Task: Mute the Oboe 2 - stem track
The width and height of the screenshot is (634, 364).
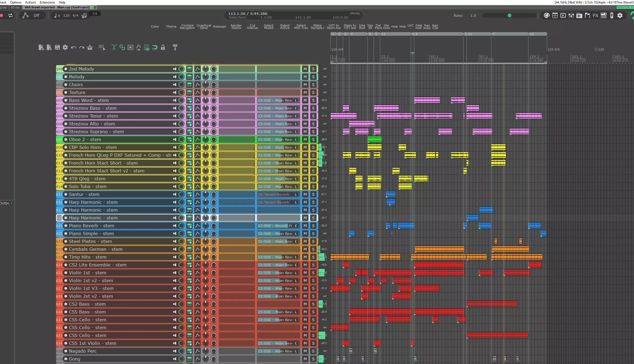Action: tap(305, 139)
